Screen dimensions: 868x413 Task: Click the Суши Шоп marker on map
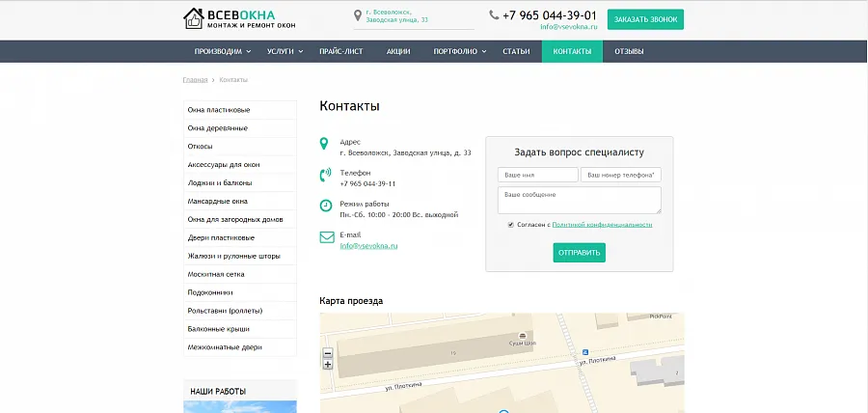(522, 336)
